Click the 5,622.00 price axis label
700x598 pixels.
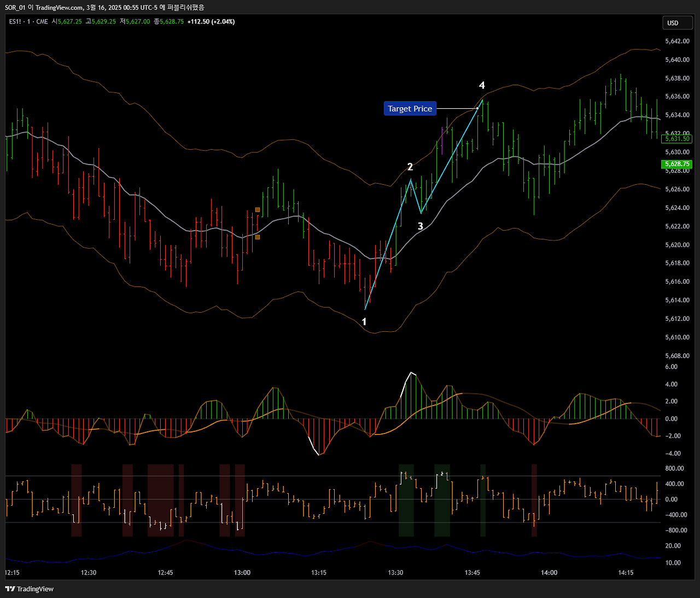click(x=677, y=226)
